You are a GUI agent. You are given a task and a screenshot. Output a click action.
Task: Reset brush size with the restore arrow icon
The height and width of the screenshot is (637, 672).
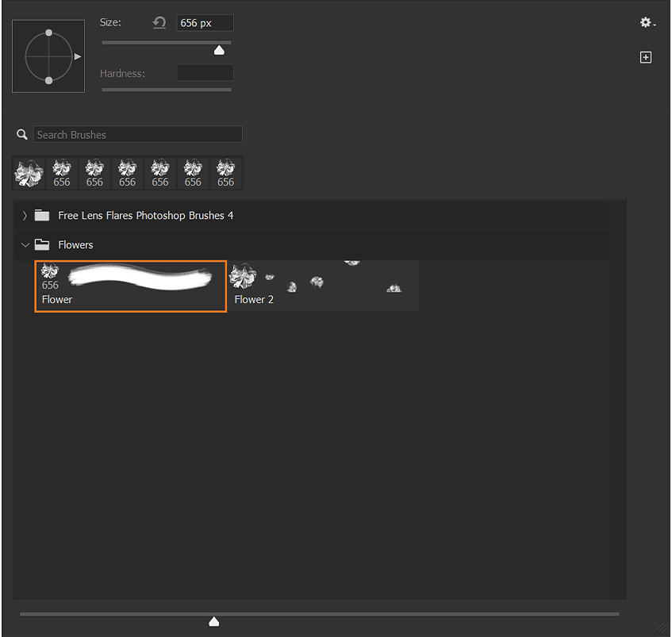click(159, 23)
